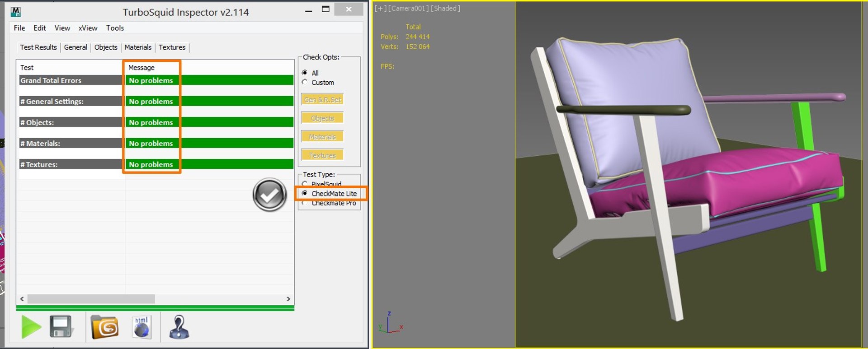Click the Message column header
Screen dimensions: 868x349
tap(141, 68)
